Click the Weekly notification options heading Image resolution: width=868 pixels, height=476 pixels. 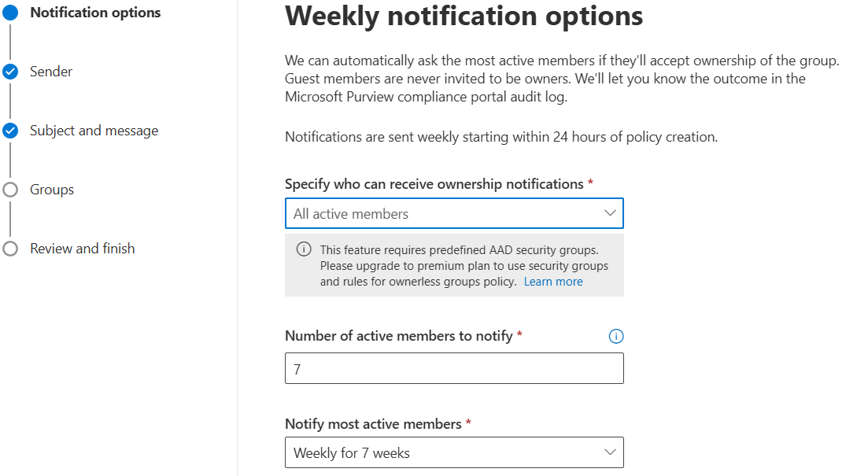coord(464,16)
